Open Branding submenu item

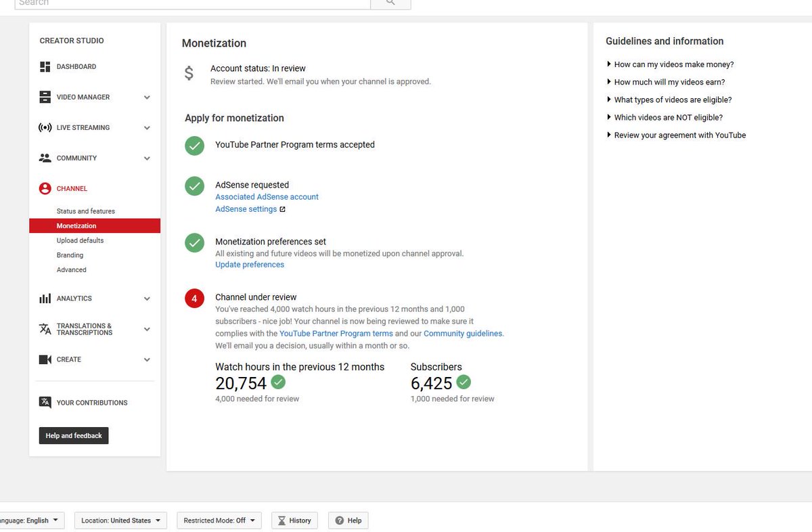point(70,255)
